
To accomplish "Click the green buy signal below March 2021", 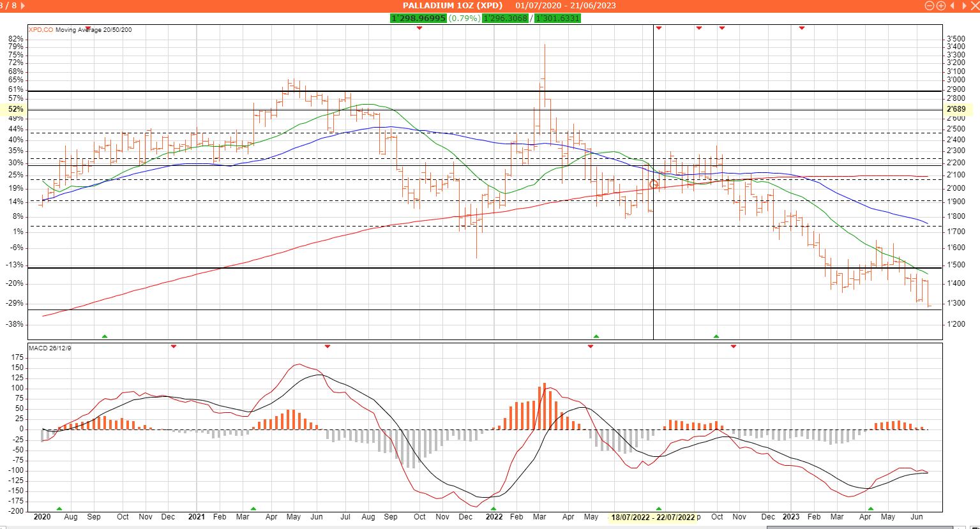I will pos(253,509).
